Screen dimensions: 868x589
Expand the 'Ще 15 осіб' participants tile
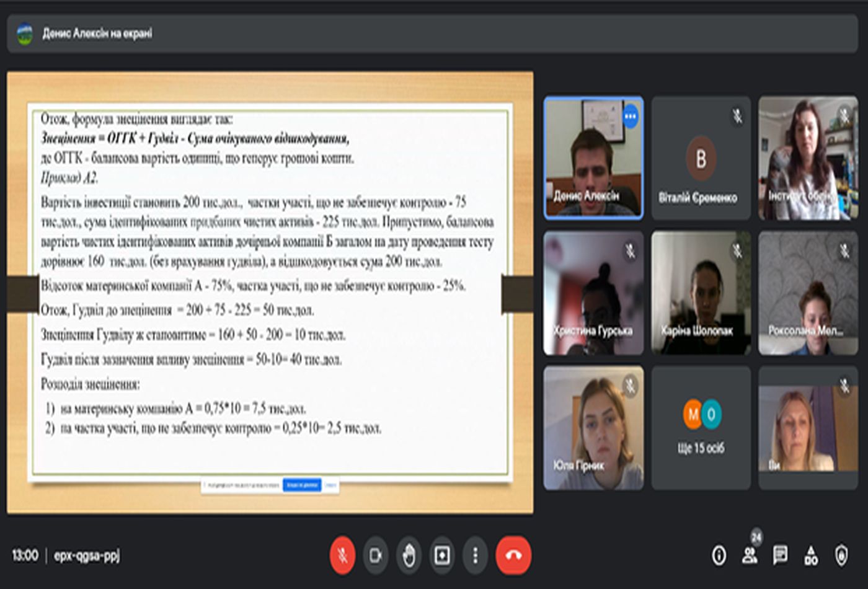(x=701, y=428)
